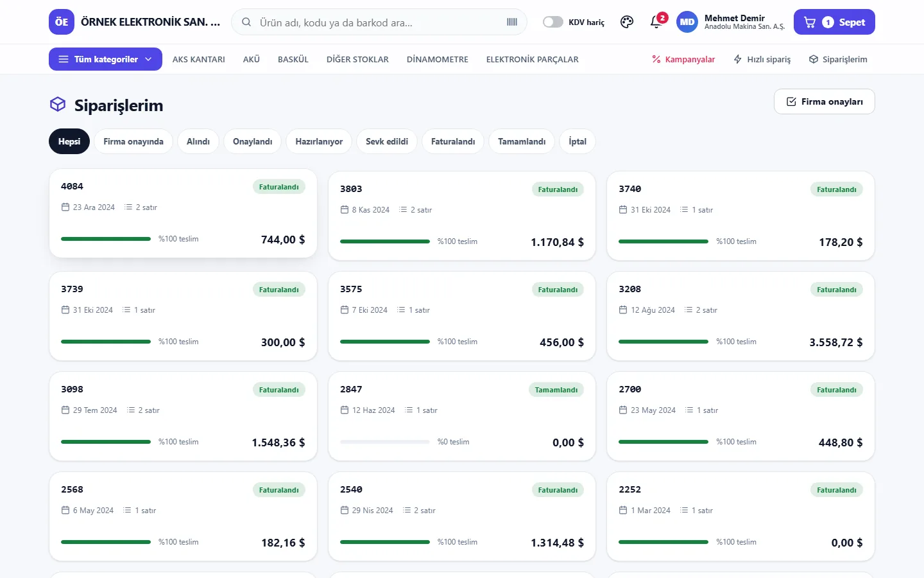Click the delivery progress bar of order 3740
Screen dimensions: 924x578
pyautogui.click(x=663, y=241)
